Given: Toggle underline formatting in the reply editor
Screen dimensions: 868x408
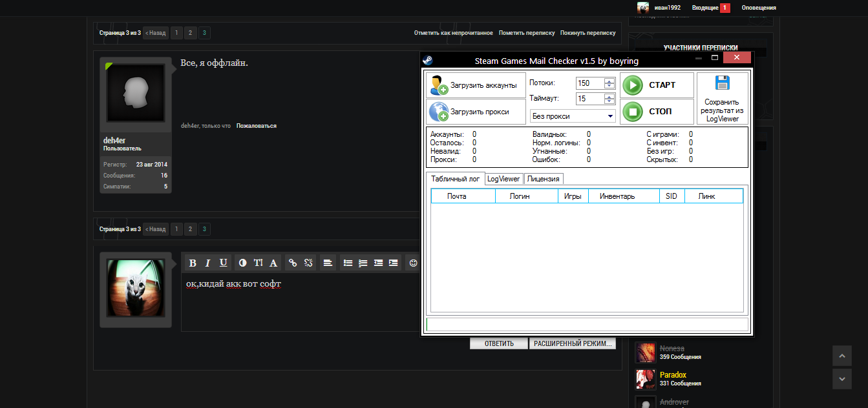Looking at the screenshot, I should [224, 263].
